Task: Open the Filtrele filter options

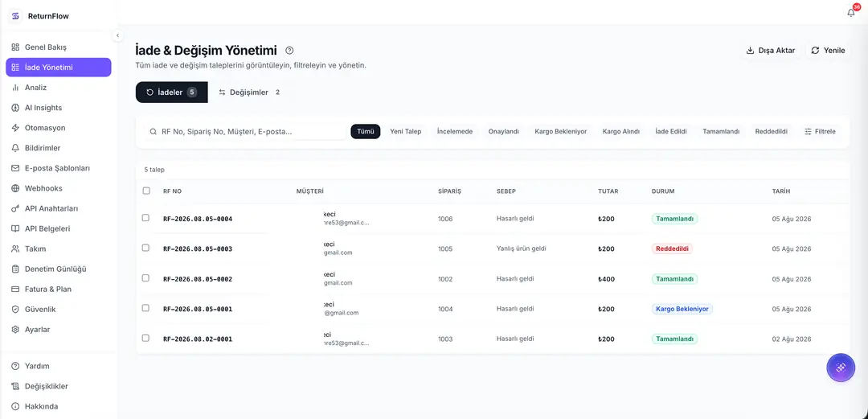Action: [820, 131]
